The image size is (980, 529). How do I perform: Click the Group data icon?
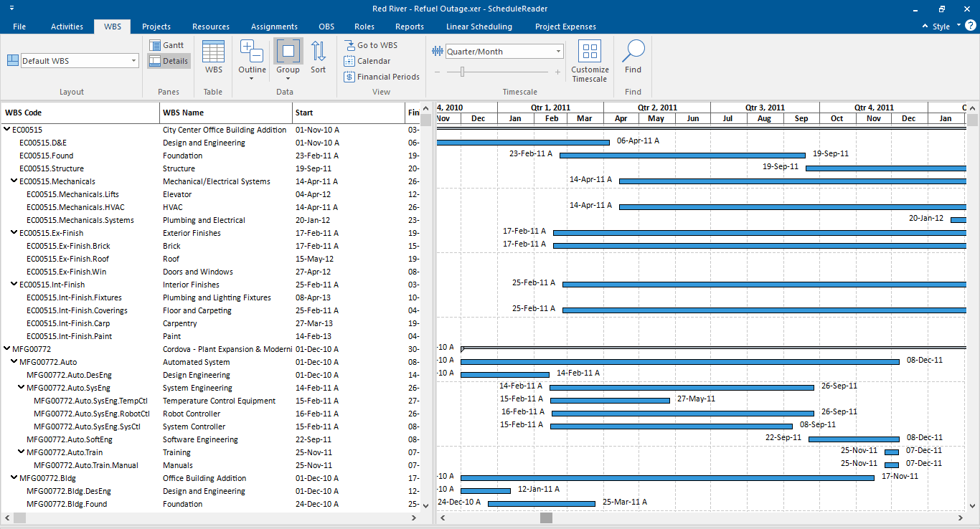pos(288,57)
